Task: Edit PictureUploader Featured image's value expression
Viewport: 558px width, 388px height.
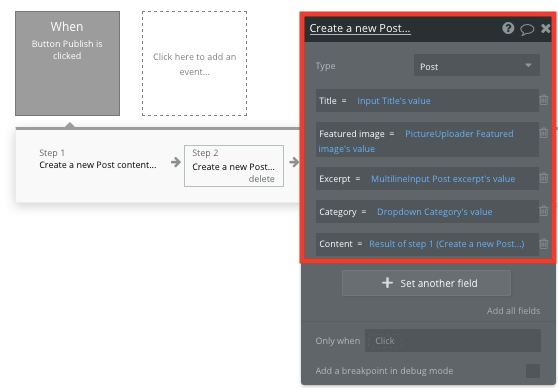Action: [x=416, y=141]
